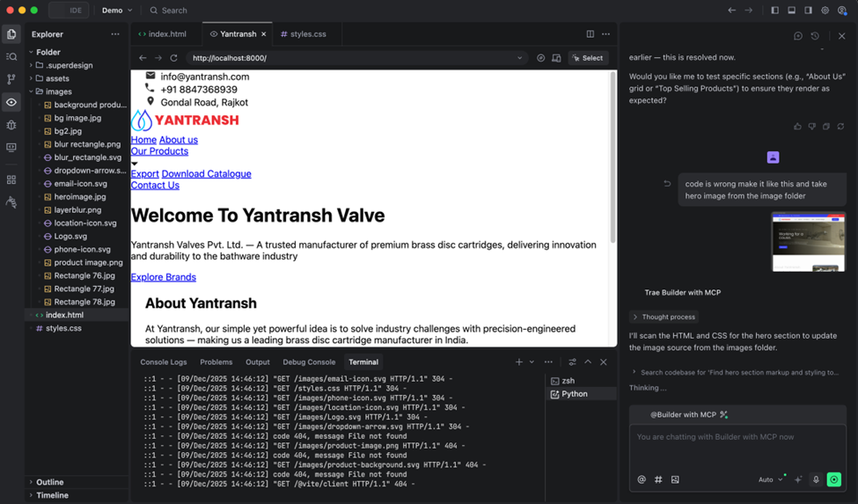Go forward in the preview browser
The width and height of the screenshot is (858, 504).
(x=158, y=58)
